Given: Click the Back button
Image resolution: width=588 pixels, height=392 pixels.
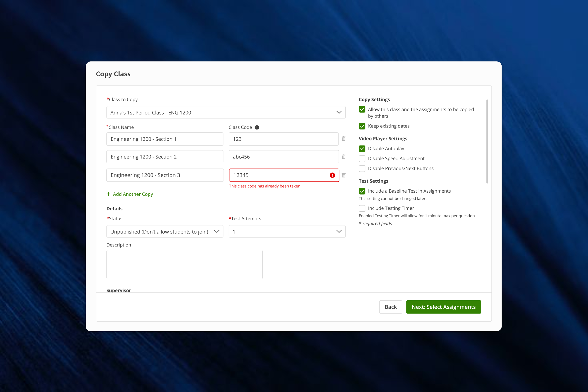Looking at the screenshot, I should (391, 307).
